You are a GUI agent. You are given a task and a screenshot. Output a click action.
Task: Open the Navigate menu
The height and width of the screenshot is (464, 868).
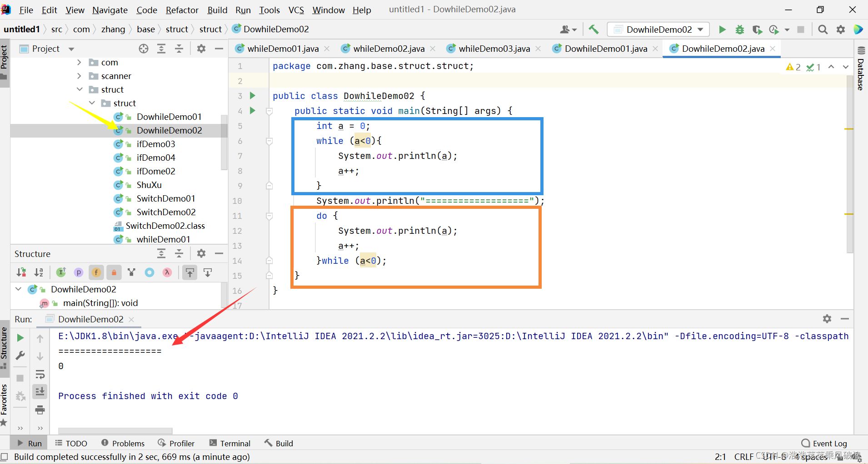click(x=110, y=10)
